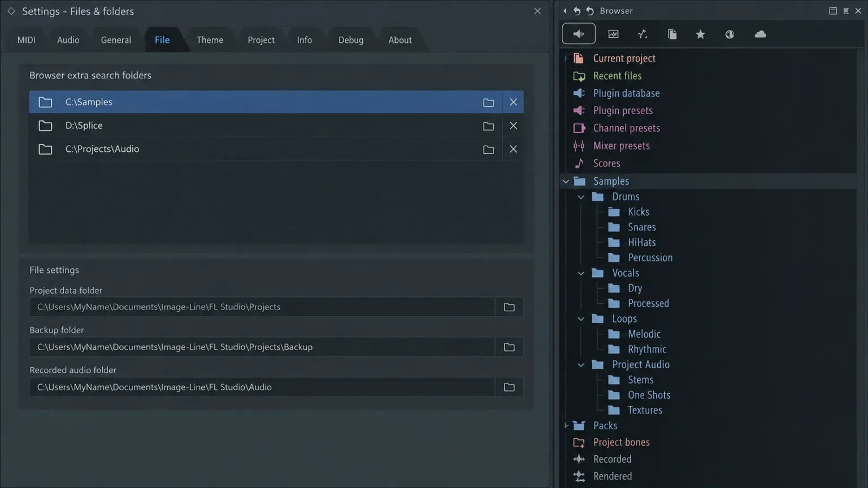Browse for D:\Splice folder location
The height and width of the screenshot is (488, 868).
coord(488,126)
